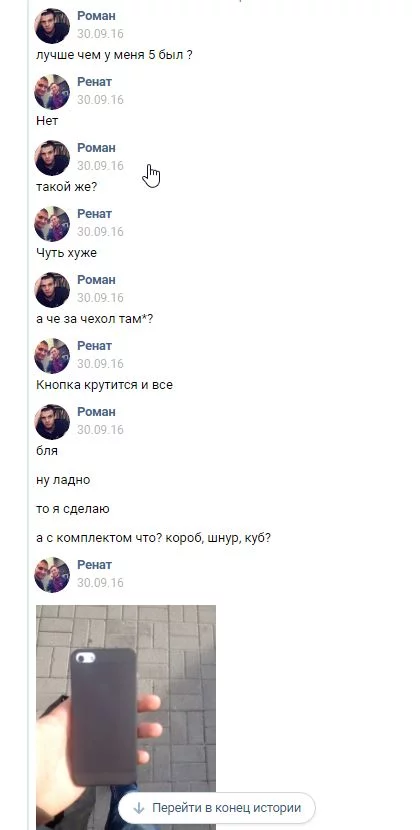Select the message "а с комплектом что? короб, шнур, куб?"
This screenshot has width=420, height=830.
(x=154, y=538)
